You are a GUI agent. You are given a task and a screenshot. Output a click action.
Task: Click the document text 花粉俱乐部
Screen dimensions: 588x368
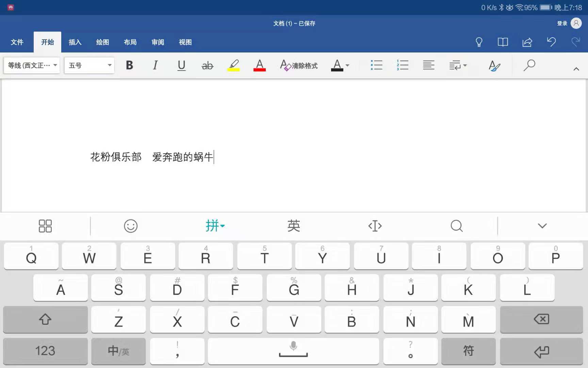(x=116, y=157)
